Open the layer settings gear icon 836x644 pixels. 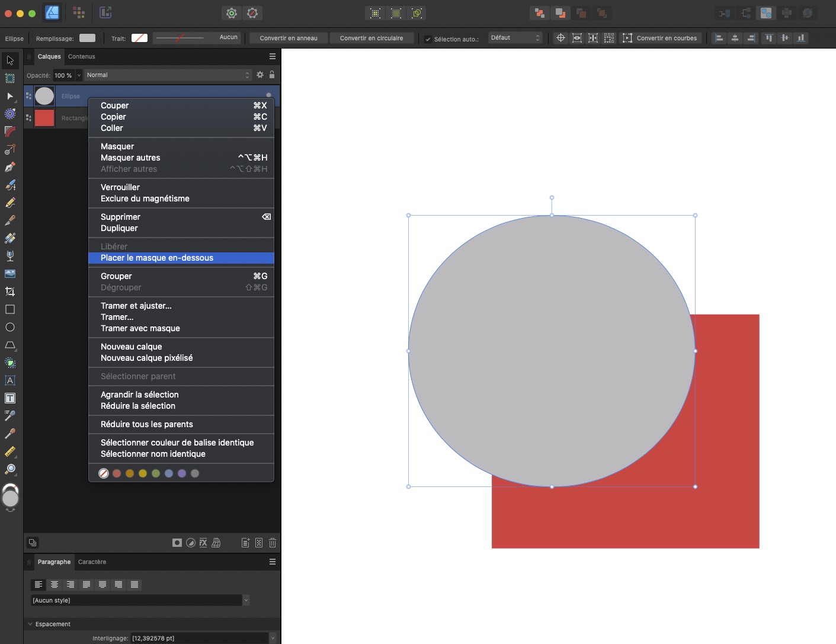[x=260, y=75]
